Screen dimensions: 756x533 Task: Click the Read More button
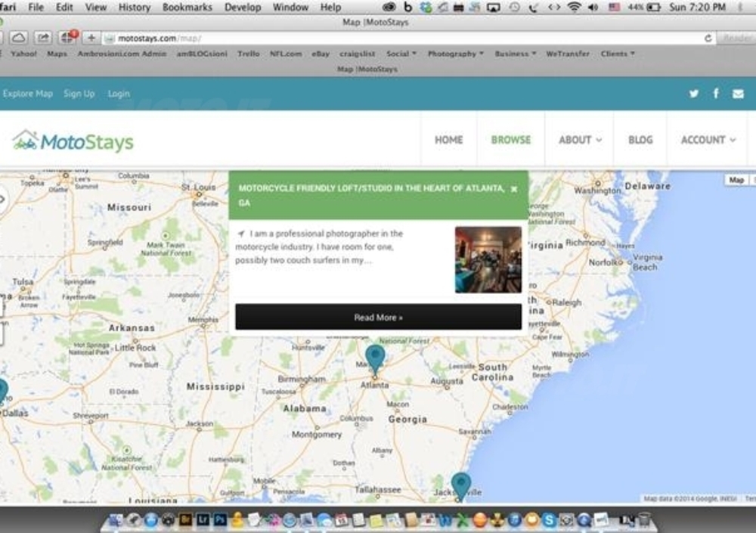tap(378, 318)
